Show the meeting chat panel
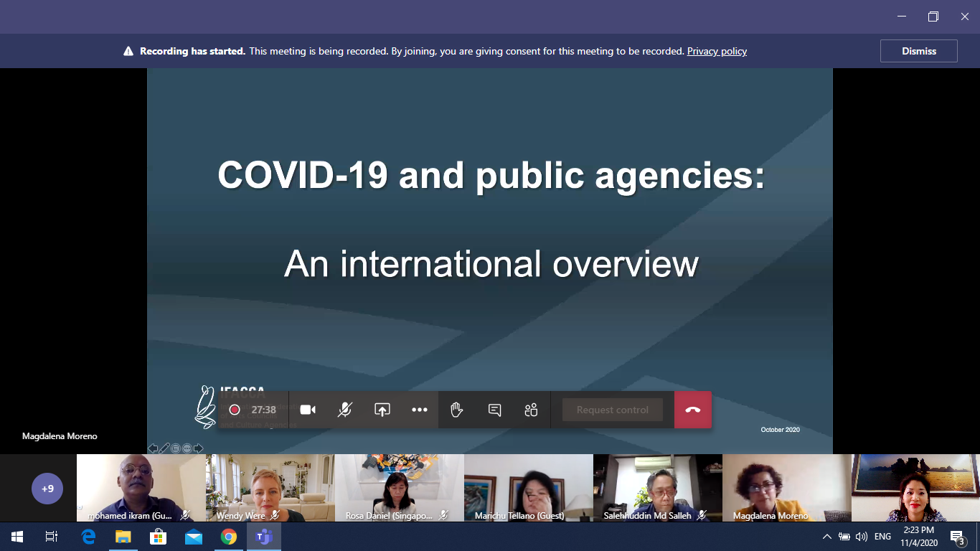980x551 pixels. 494,410
